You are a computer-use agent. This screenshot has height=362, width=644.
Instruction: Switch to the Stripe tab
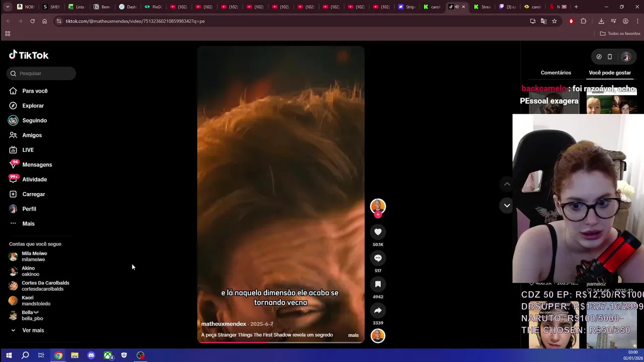click(407, 7)
